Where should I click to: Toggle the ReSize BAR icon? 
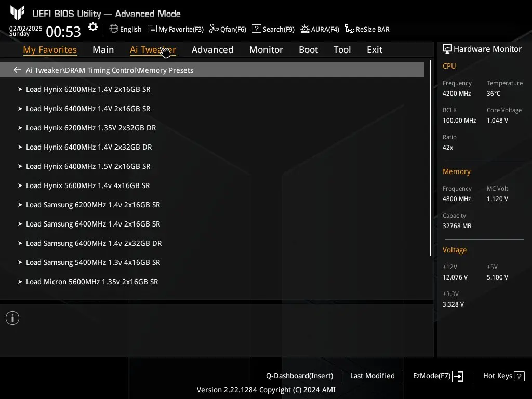[x=350, y=29]
